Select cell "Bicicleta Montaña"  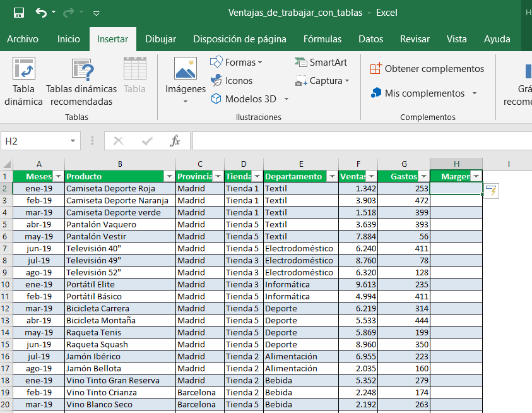pos(120,320)
